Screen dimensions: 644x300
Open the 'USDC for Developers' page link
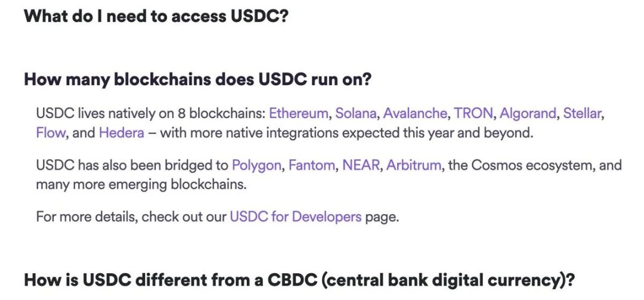(295, 217)
